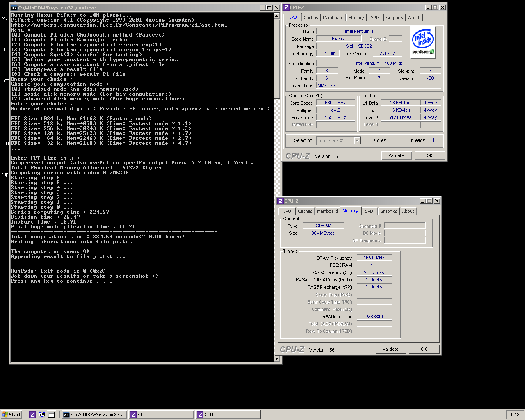Click the 'kC0' revision field
Screen dimensions: 525x420
[430, 78]
